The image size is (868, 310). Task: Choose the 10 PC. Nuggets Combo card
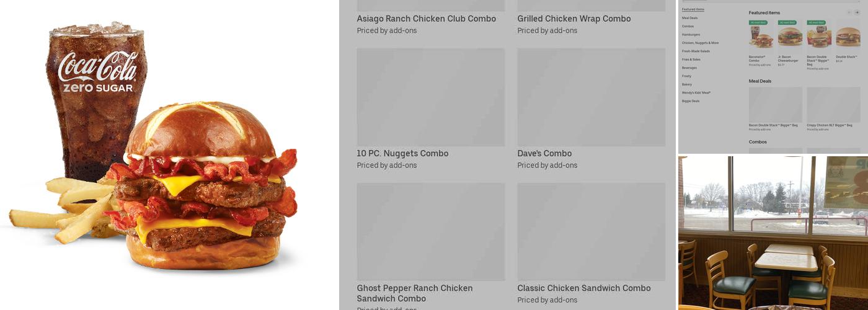tap(430, 109)
